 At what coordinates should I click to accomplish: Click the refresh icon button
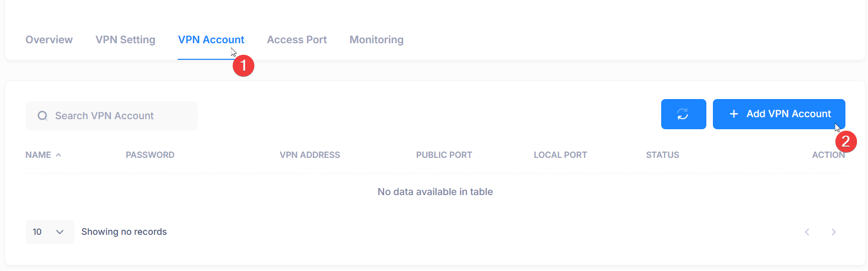[x=683, y=114]
